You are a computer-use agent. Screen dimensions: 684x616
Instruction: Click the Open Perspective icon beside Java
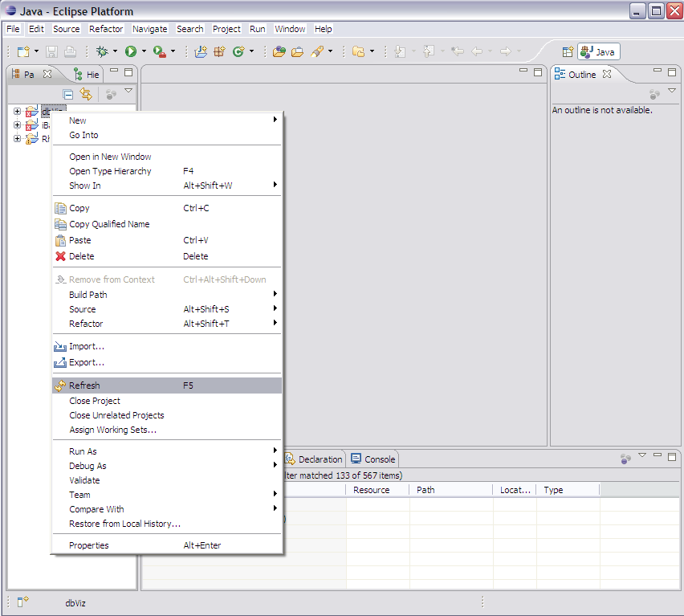click(x=568, y=52)
